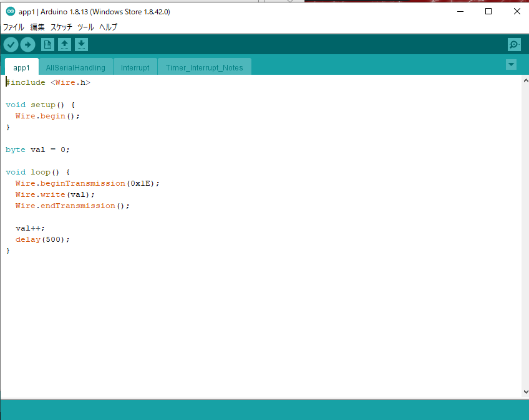Click the editor scrollbar down arrow
Screen dimensions: 529x420
pos(525,391)
